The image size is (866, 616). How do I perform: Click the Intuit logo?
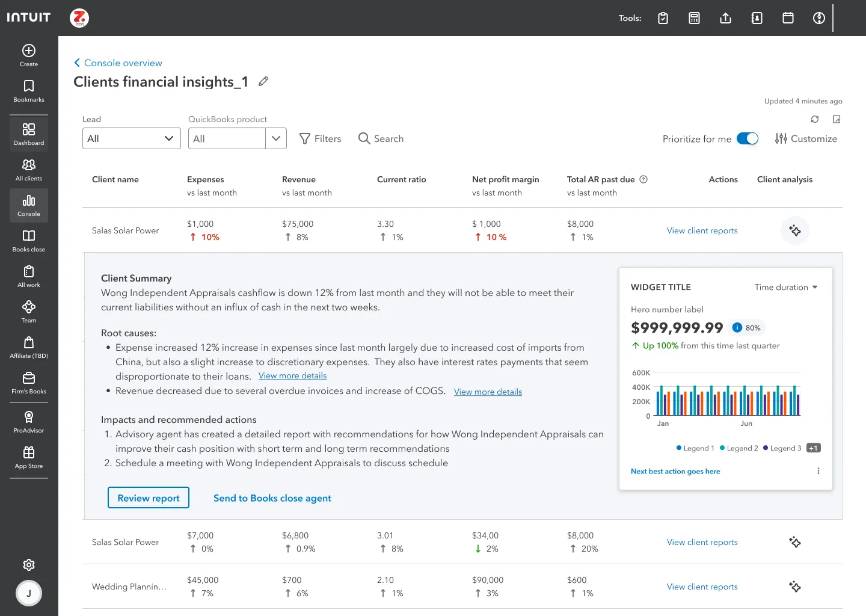point(29,17)
